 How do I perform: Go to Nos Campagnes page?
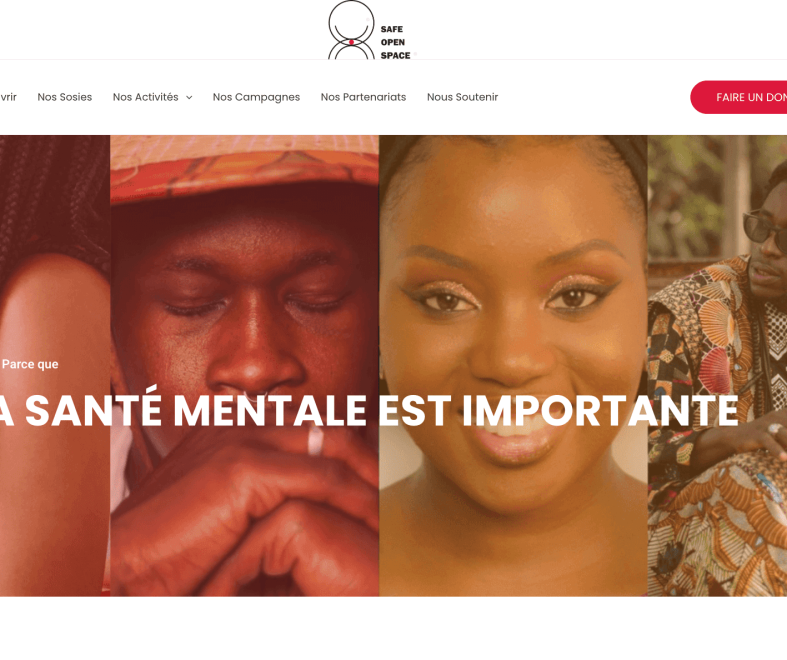(256, 97)
